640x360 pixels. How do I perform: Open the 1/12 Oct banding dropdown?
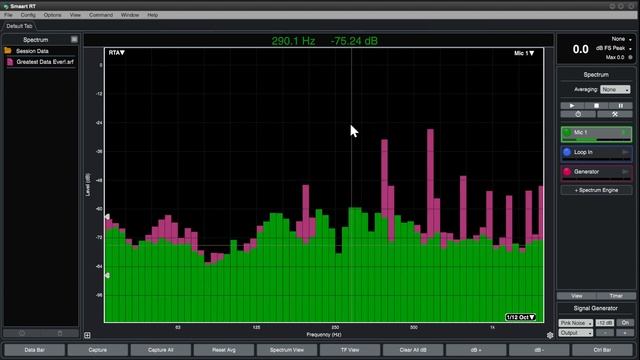pyautogui.click(x=520, y=317)
